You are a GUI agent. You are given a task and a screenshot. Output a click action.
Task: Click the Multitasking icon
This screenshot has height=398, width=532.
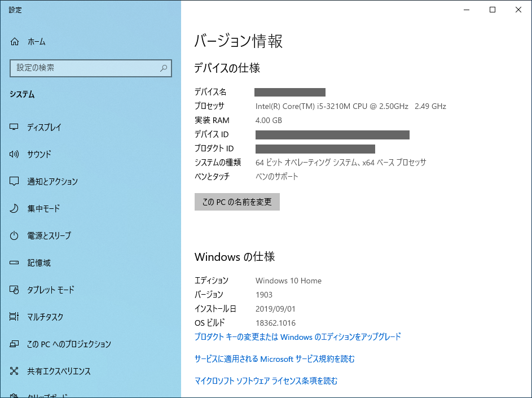coord(14,317)
